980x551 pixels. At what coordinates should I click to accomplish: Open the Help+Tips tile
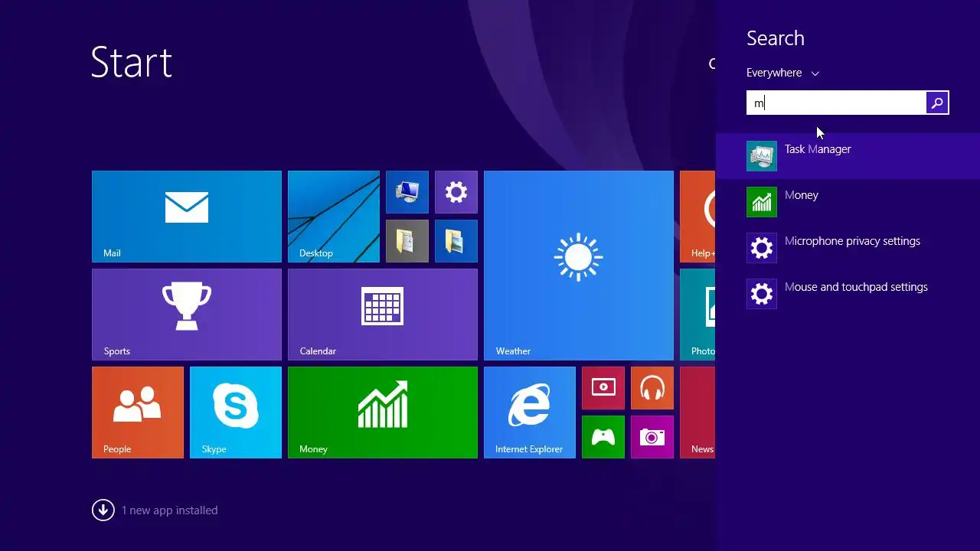pos(697,217)
